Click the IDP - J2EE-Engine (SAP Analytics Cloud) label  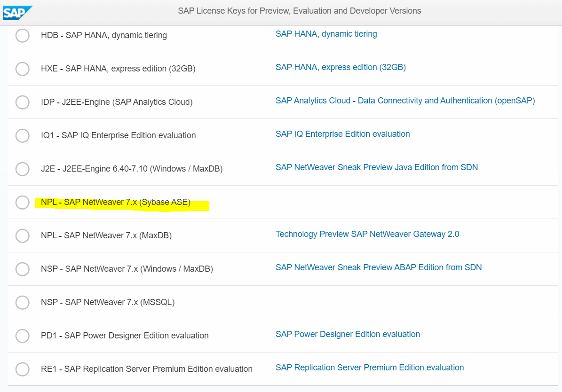tap(117, 102)
